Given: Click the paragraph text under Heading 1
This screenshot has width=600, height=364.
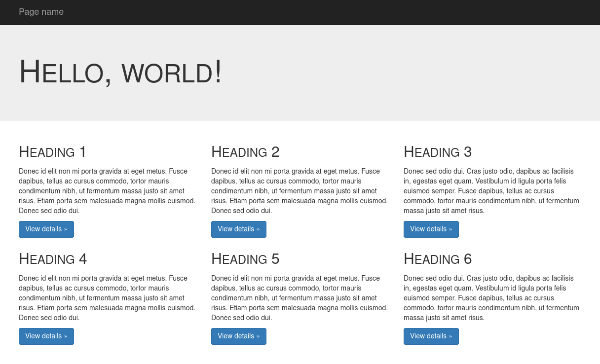Looking at the screenshot, I should (107, 191).
